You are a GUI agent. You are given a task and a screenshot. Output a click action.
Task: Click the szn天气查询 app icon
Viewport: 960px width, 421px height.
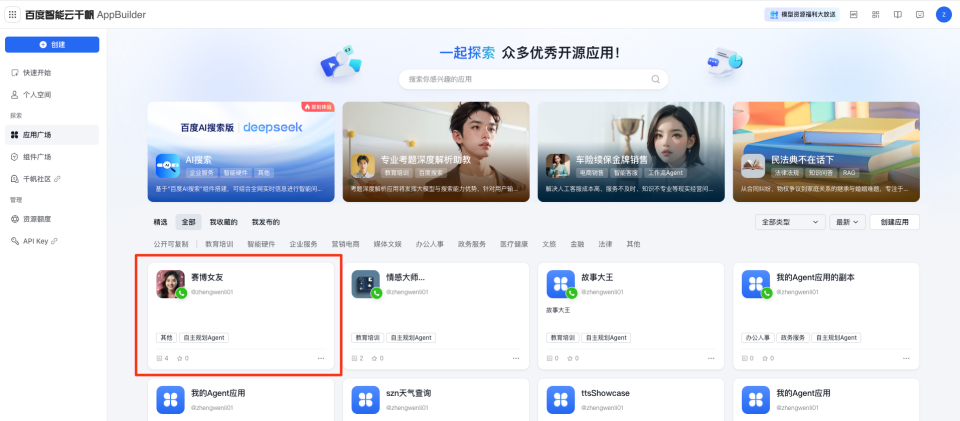click(366, 400)
